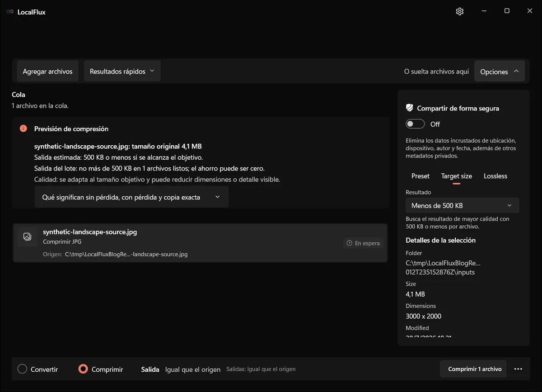
Task: Click the 3000 x 2000 dimensions value
Action: coord(423,316)
